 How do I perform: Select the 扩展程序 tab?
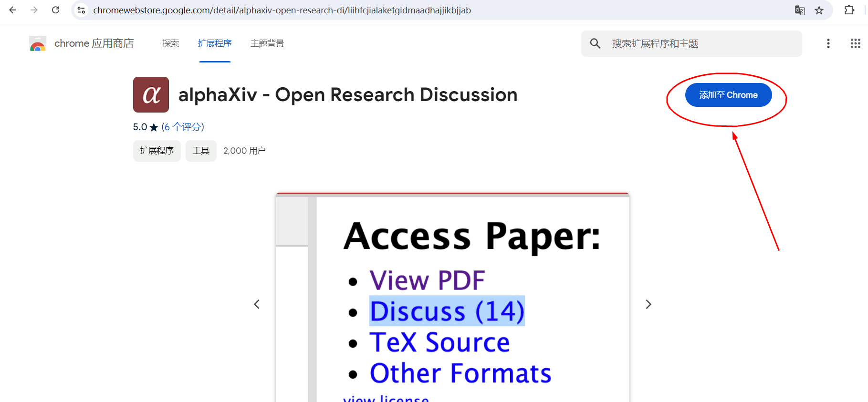215,43
